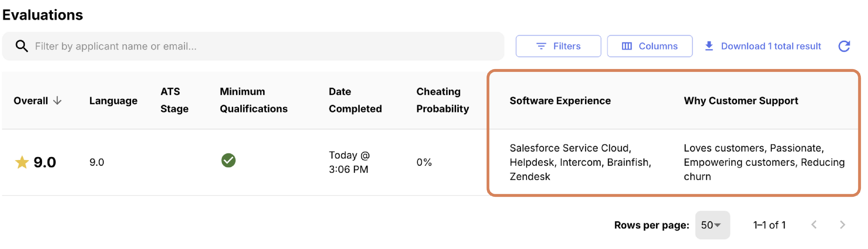
Task: Click Why Customer Support column header
Action: click(741, 101)
